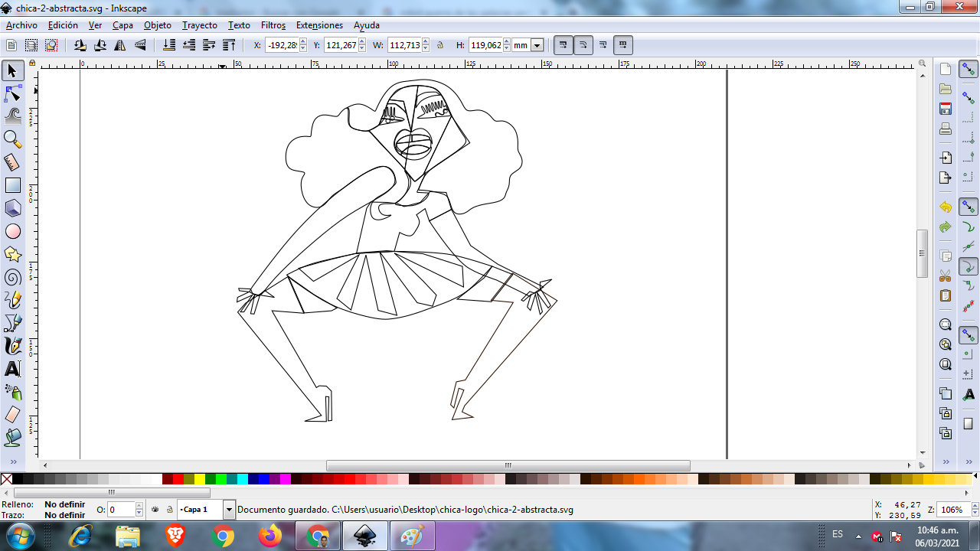Click the Print document icon

(946, 129)
